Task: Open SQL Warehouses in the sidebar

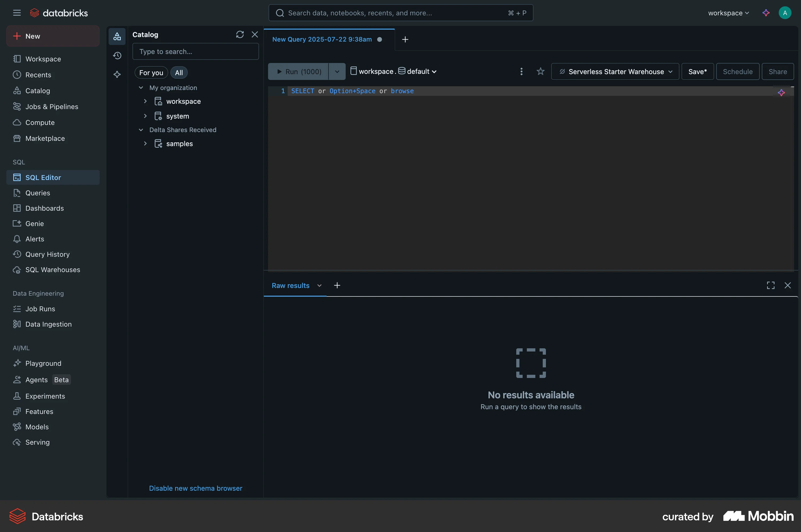Action: pyautogui.click(x=53, y=270)
